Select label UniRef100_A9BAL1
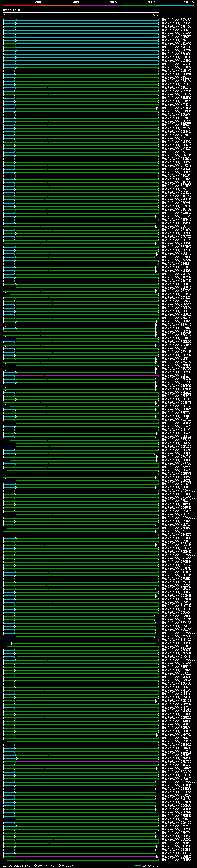The height and width of the screenshot is (868, 197). point(177,393)
